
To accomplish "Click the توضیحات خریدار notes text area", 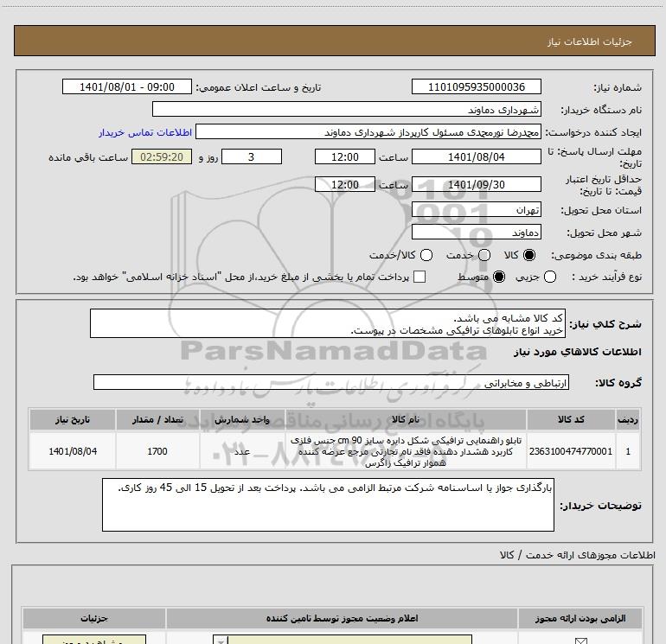I will click(x=328, y=505).
